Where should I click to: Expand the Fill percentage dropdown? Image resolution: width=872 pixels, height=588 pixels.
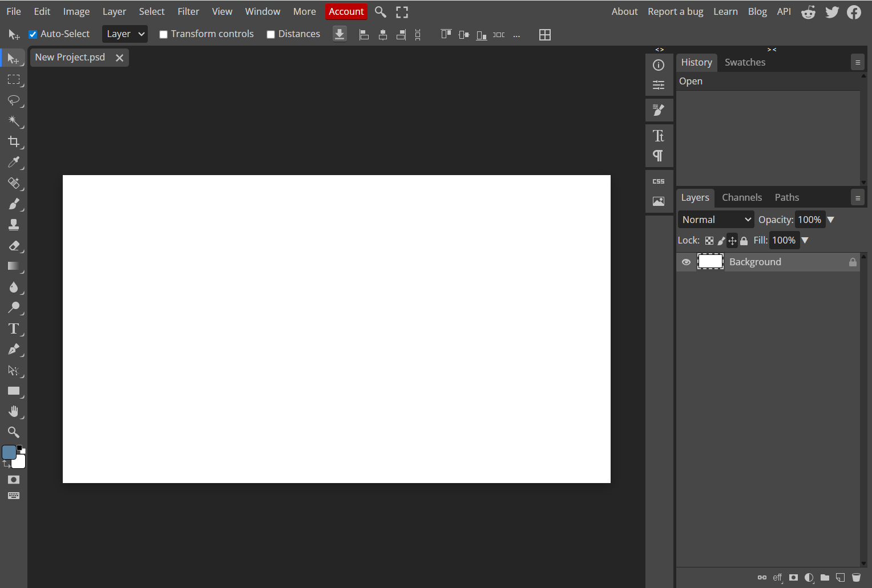(805, 240)
